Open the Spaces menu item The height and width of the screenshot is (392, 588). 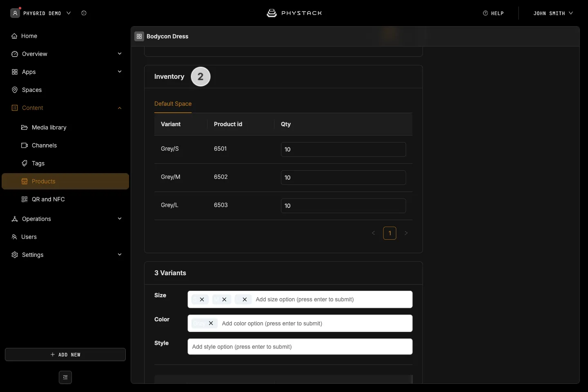[x=65, y=90]
